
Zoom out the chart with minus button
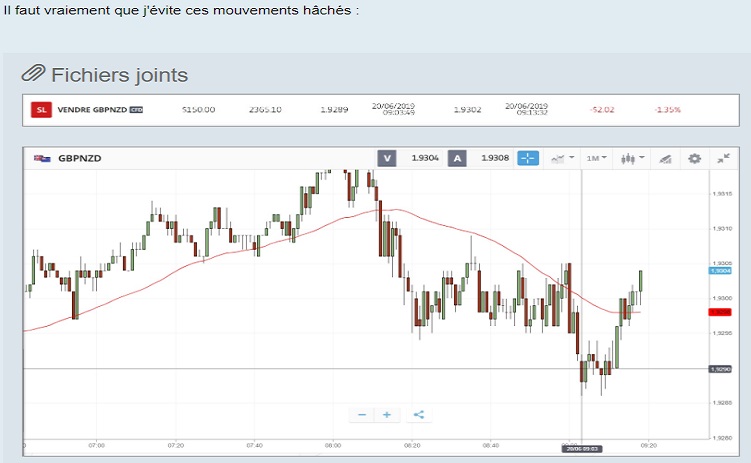[361, 414]
